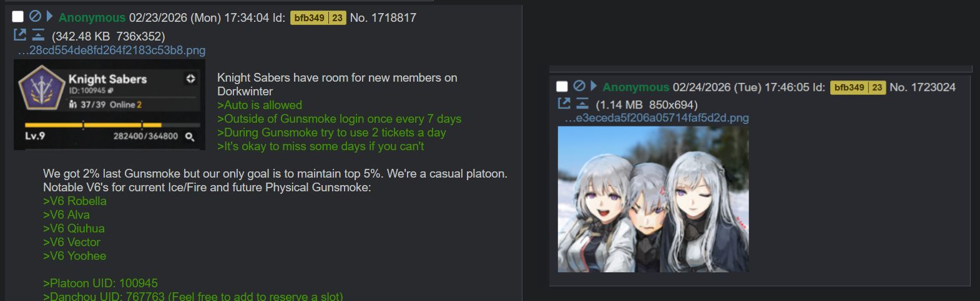Expand the Knight Sabers platoon thumbnail
This screenshot has width=980, height=301.
109,105
